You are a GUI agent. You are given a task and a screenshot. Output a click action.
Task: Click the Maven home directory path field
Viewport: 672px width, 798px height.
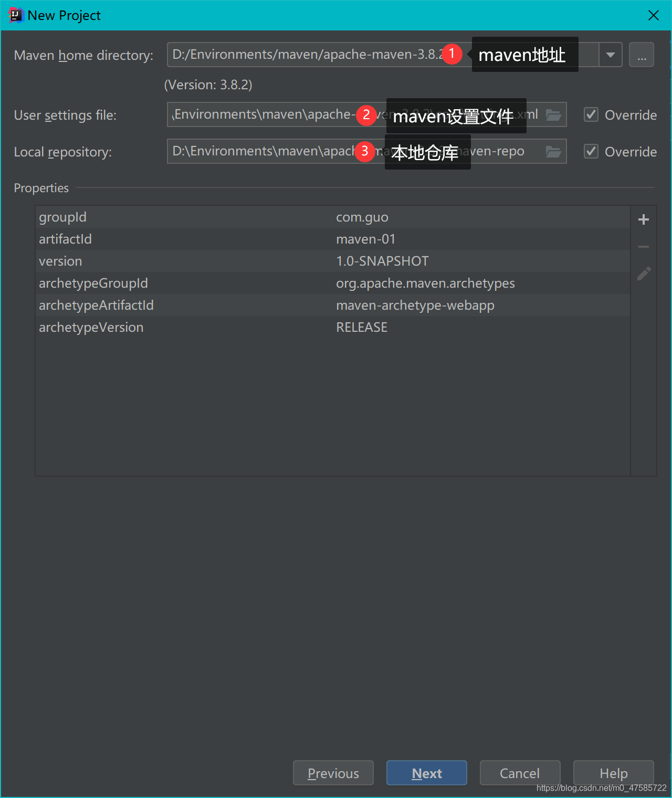pyautogui.click(x=383, y=55)
